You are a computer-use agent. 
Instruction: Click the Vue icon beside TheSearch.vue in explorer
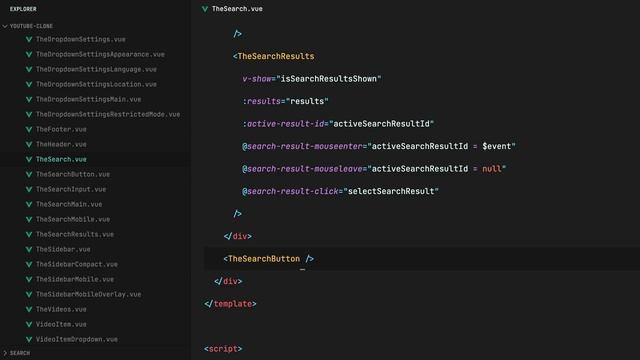coord(29,159)
